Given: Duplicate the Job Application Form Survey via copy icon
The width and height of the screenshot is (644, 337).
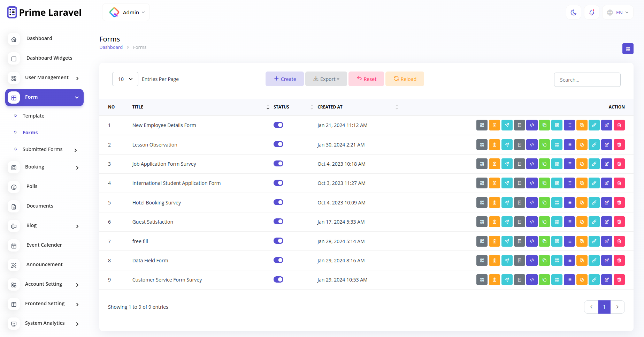Looking at the screenshot, I should (x=545, y=164).
